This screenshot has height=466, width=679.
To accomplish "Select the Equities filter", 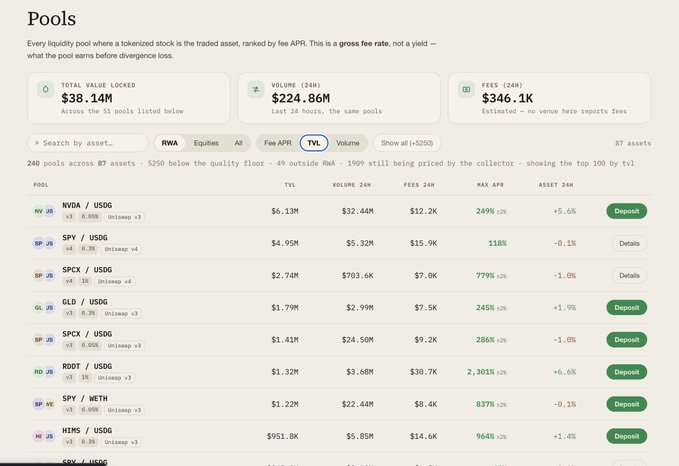I will coord(206,143).
